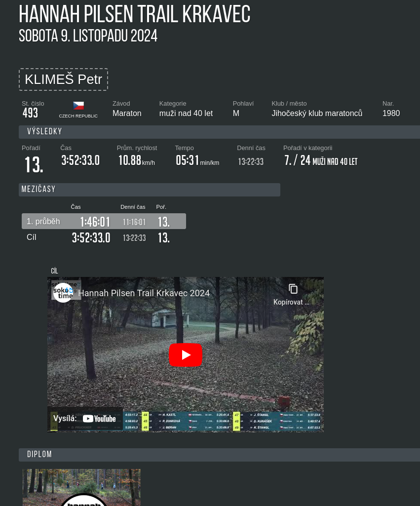Click the category rank 7. / 24
The height and width of the screenshot is (506, 420).
click(297, 160)
